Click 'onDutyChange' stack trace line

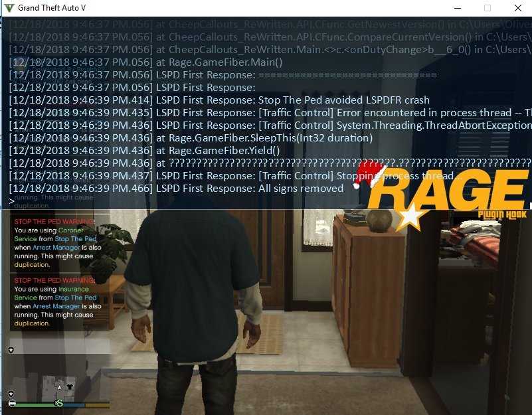270,50
